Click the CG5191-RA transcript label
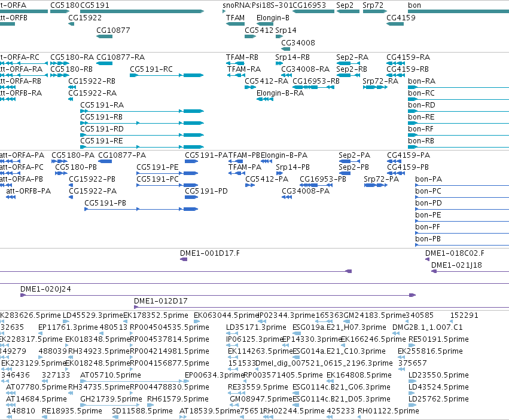The image size is (509, 420). (102, 105)
